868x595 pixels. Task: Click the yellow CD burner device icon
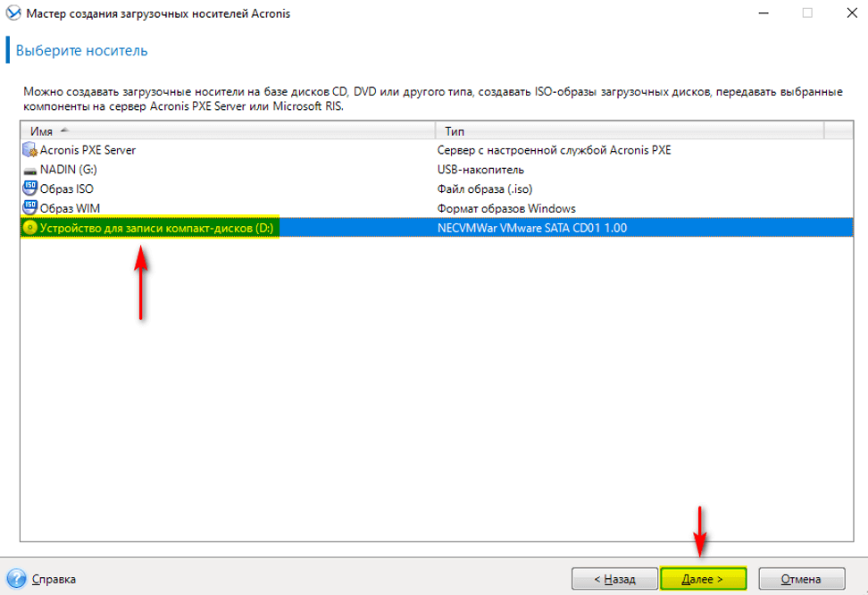click(x=29, y=228)
